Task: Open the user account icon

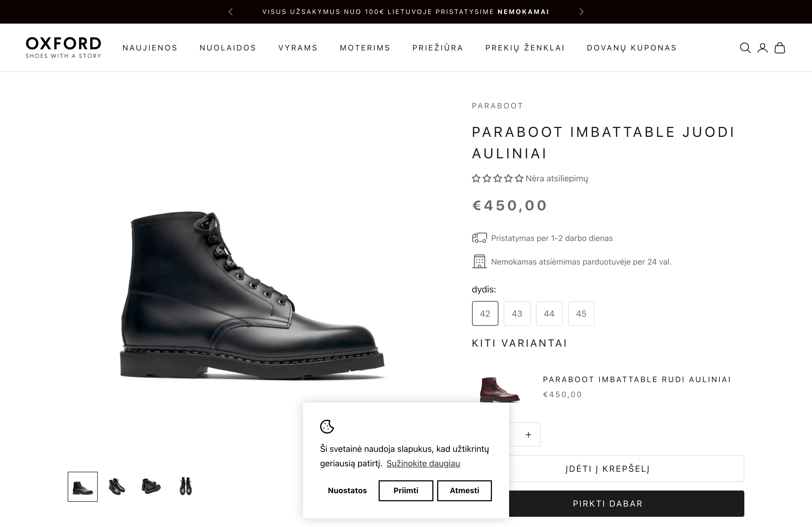Action: [763, 48]
